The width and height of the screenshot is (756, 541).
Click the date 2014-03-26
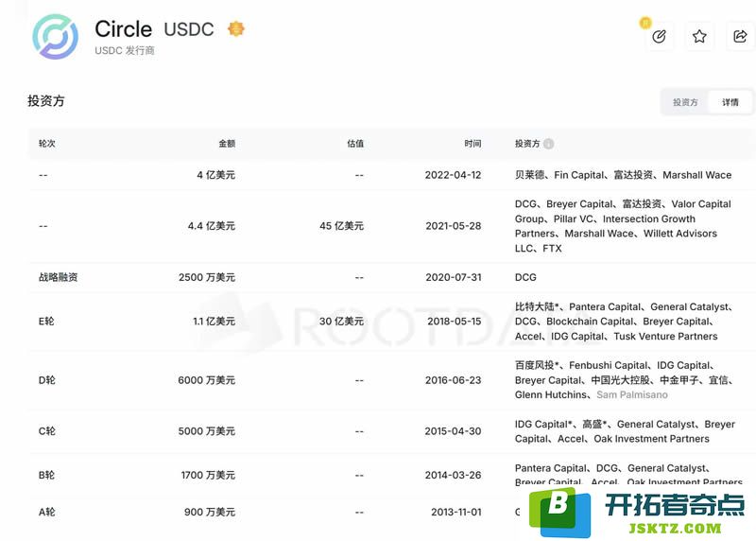point(453,476)
